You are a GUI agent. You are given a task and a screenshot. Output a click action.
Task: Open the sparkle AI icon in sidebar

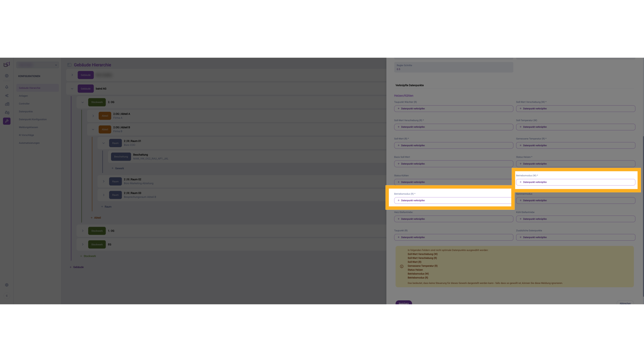(x=7, y=96)
